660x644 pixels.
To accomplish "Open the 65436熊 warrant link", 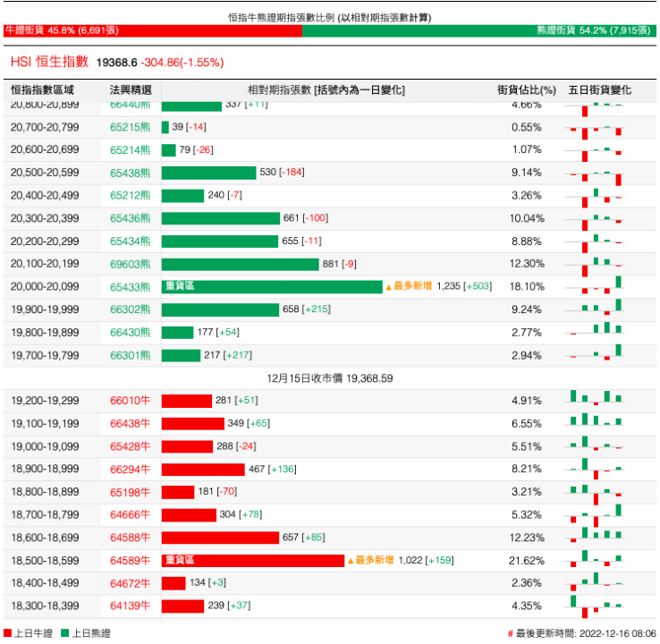I will (130, 218).
